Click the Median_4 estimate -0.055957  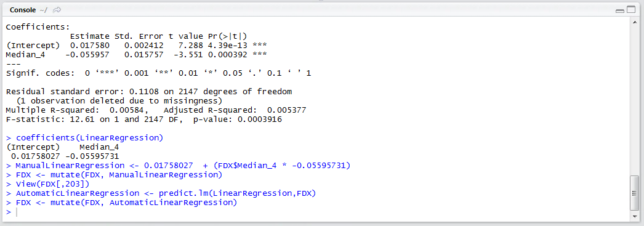(88, 55)
